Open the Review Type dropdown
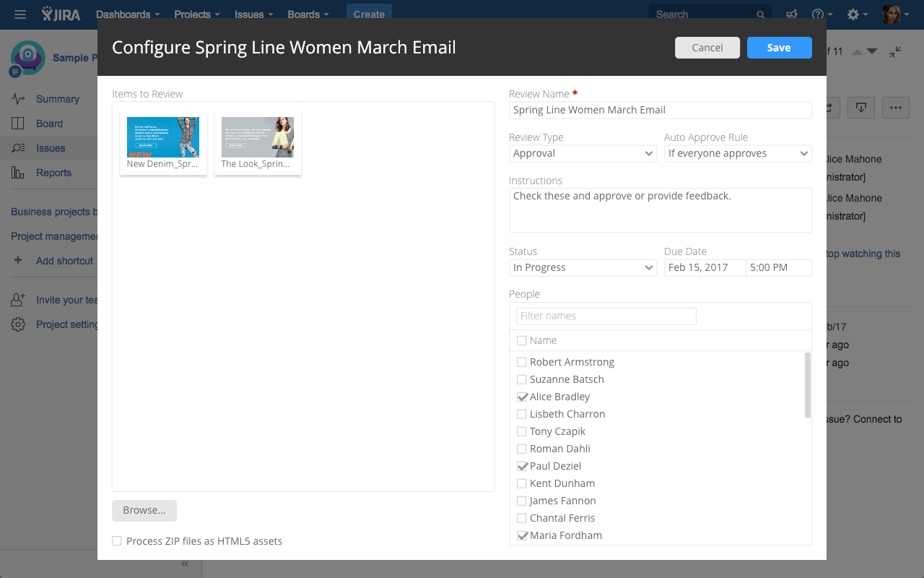The height and width of the screenshot is (578, 924). point(583,153)
